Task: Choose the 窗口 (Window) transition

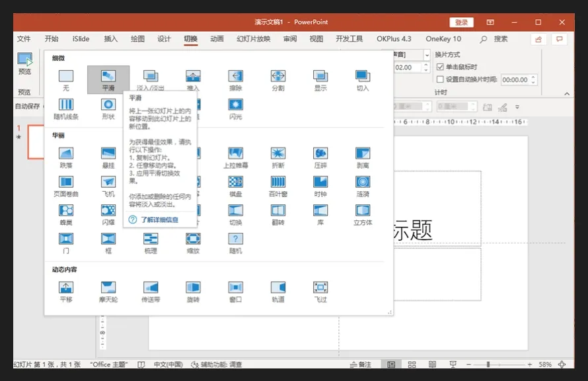Action: [x=235, y=292]
